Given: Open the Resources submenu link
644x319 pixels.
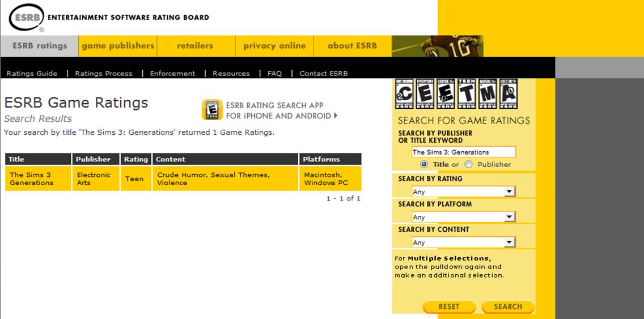Looking at the screenshot, I should pos(231,74).
